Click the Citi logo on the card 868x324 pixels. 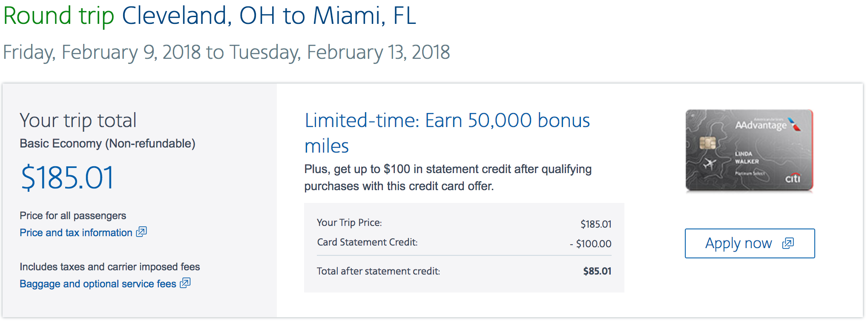[x=793, y=178]
